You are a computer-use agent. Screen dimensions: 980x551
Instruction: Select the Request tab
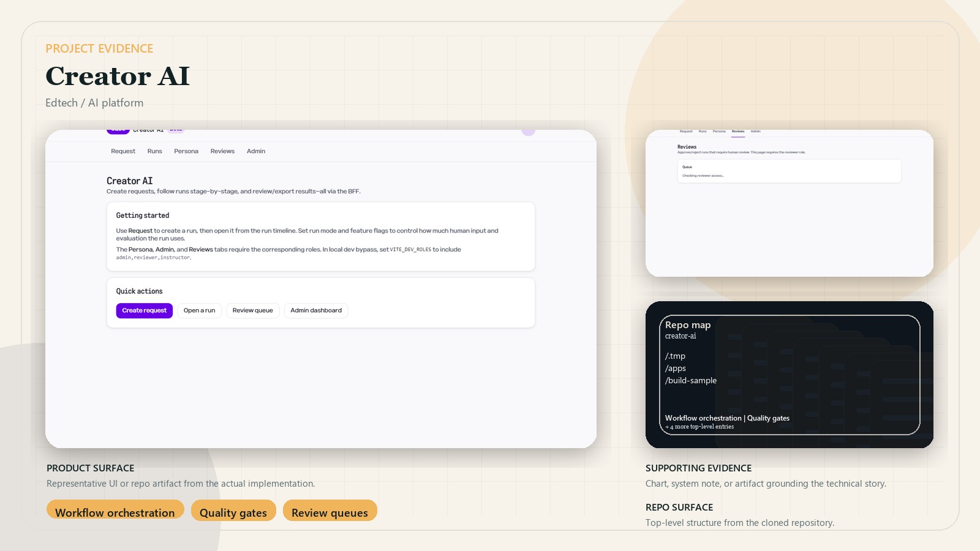(x=123, y=151)
